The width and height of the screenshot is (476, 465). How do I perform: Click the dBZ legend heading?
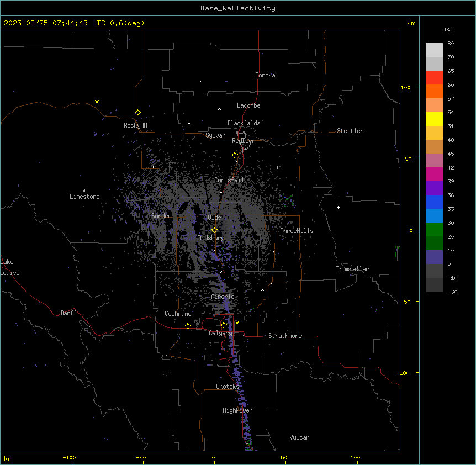click(x=447, y=29)
